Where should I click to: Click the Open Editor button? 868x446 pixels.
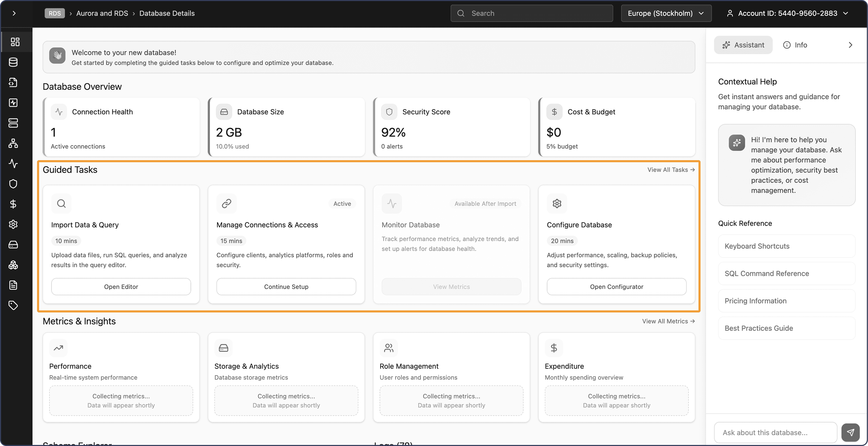point(121,287)
